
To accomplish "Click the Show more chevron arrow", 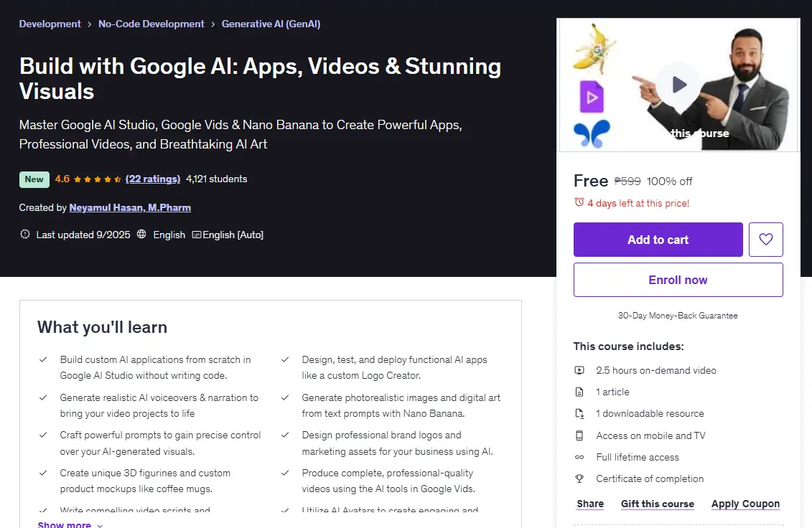I will point(99,525).
